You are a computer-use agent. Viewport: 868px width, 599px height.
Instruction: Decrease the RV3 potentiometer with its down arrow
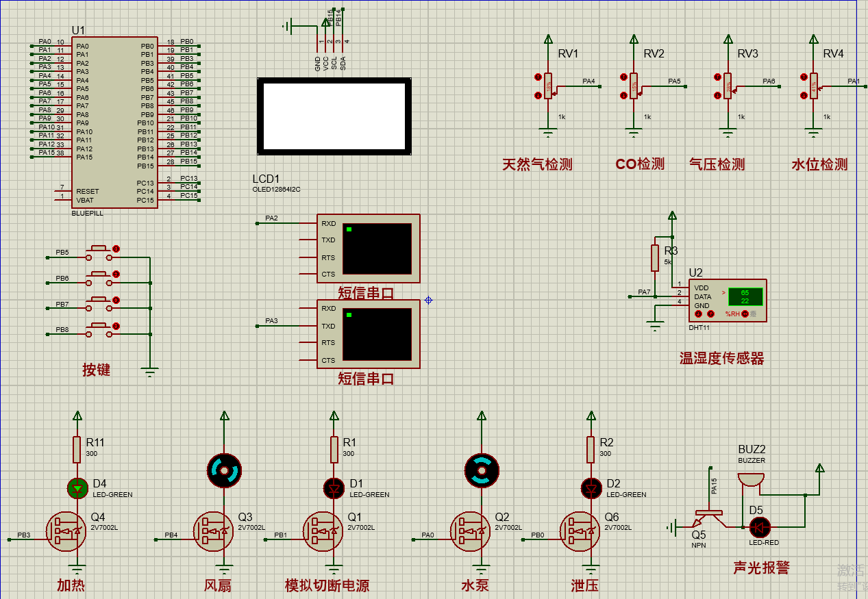717,95
